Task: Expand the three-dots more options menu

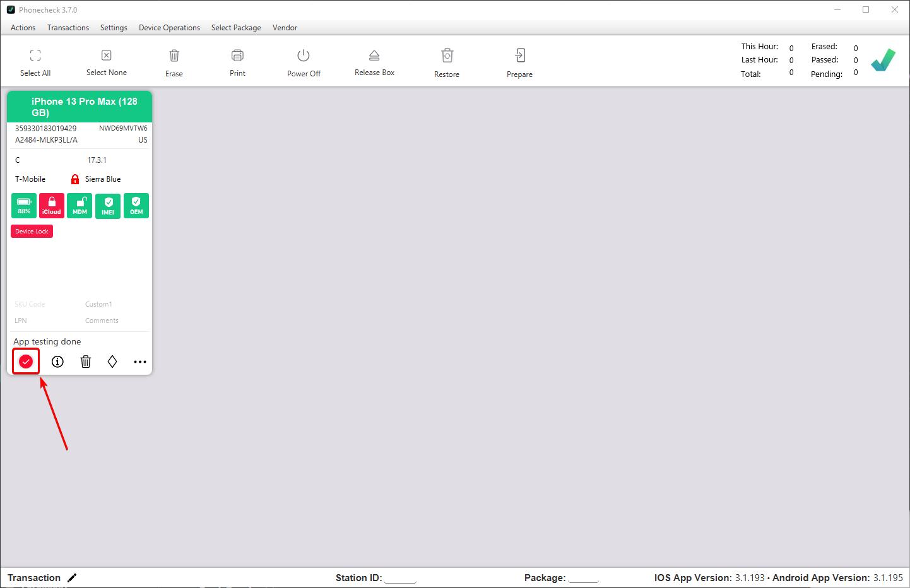Action: coord(140,362)
